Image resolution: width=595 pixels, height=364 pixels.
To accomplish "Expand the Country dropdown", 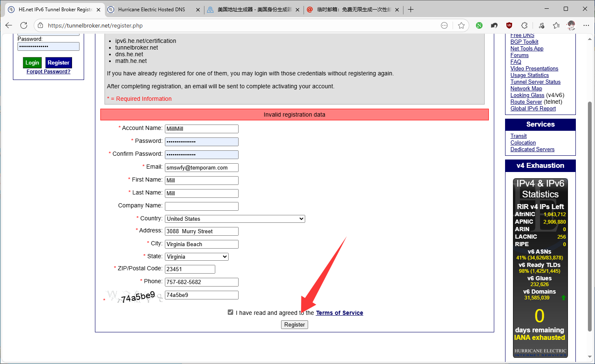I will coord(235,219).
